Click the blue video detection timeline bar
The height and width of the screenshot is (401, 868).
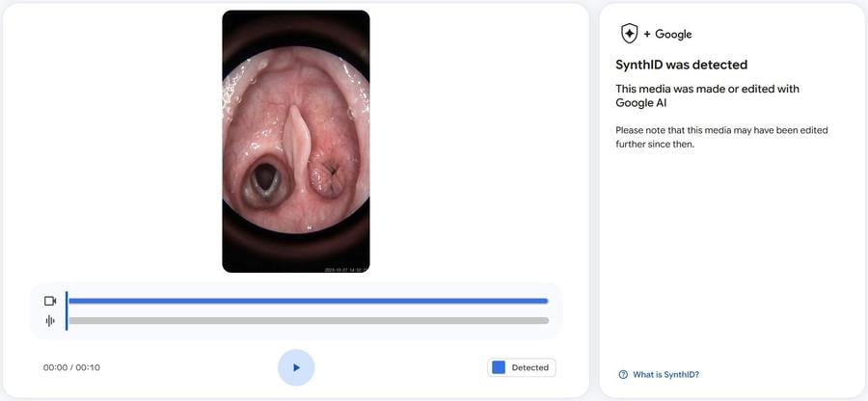309,301
